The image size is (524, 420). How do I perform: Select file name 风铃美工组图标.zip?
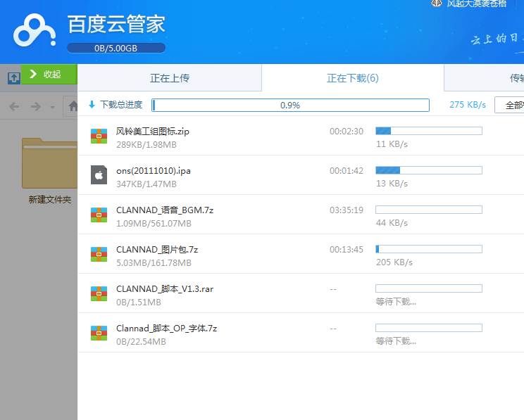(x=153, y=132)
